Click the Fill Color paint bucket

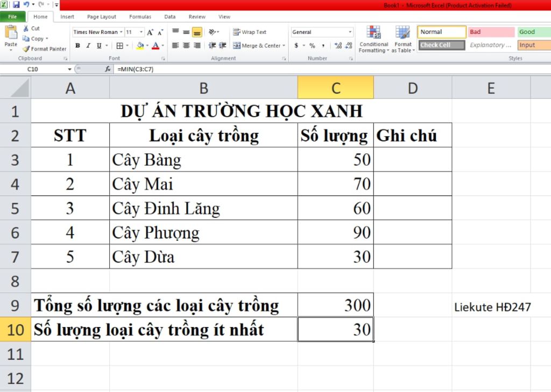[x=140, y=46]
